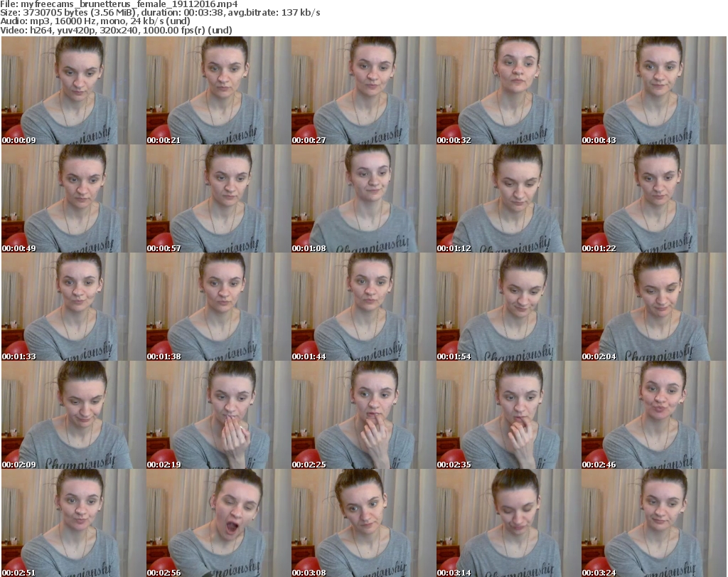This screenshot has height=577, width=728.
Task: Pick the 00:02:25 frame
Action: point(363,415)
